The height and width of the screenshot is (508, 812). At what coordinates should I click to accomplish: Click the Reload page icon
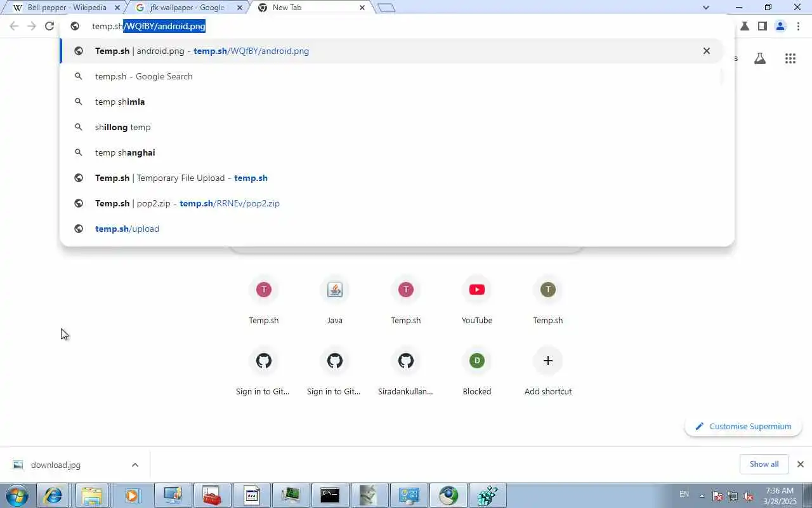(49, 26)
